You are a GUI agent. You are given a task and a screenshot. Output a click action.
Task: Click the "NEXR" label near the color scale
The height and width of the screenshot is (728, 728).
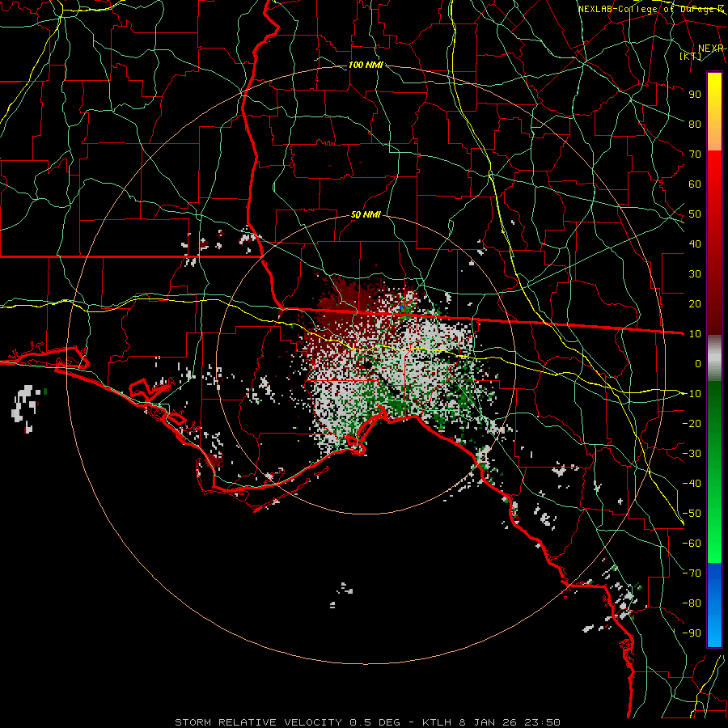point(711,49)
